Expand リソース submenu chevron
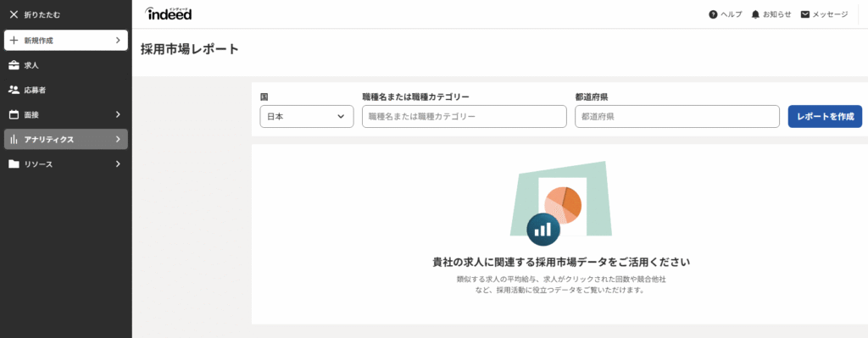The height and width of the screenshot is (338, 868). click(x=117, y=164)
